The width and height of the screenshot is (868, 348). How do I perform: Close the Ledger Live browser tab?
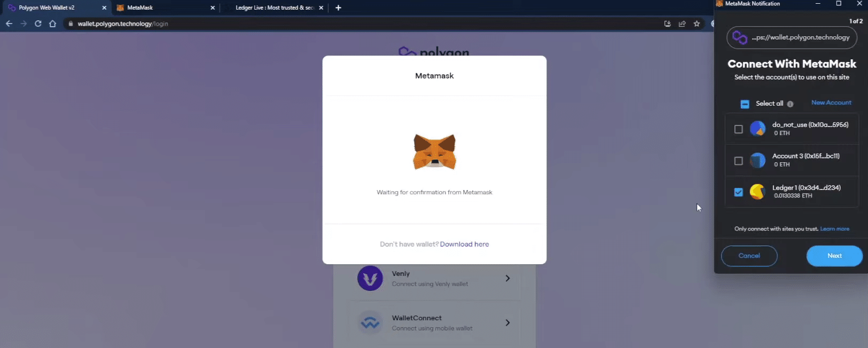point(321,7)
